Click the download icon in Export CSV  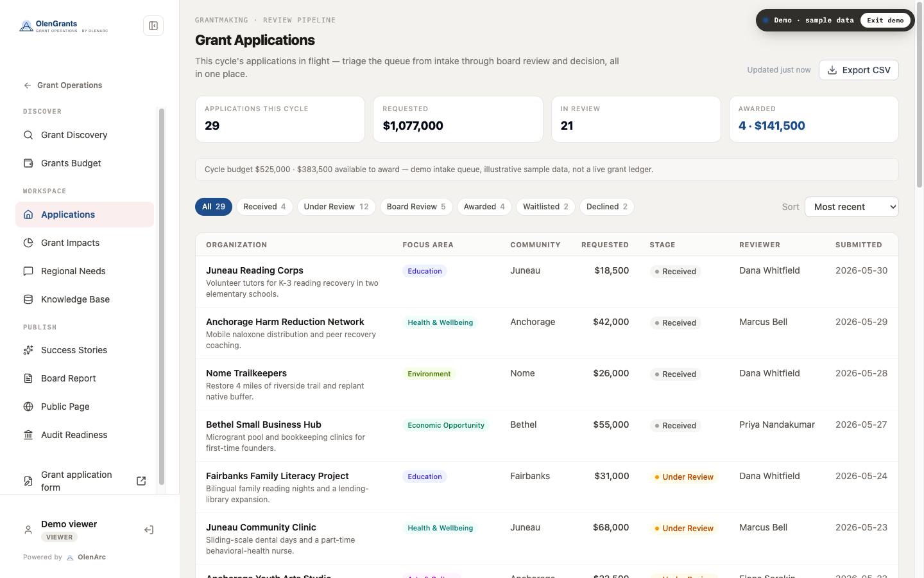click(x=832, y=70)
